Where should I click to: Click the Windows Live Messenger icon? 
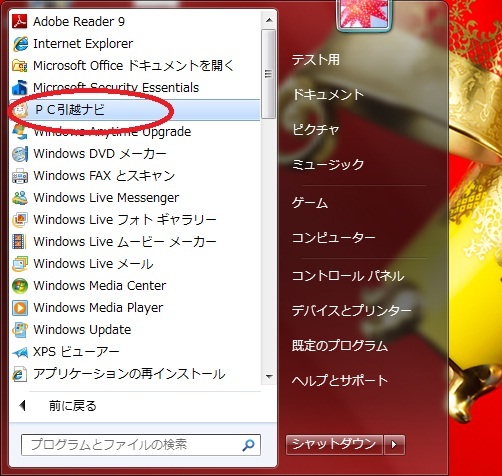click(x=20, y=198)
